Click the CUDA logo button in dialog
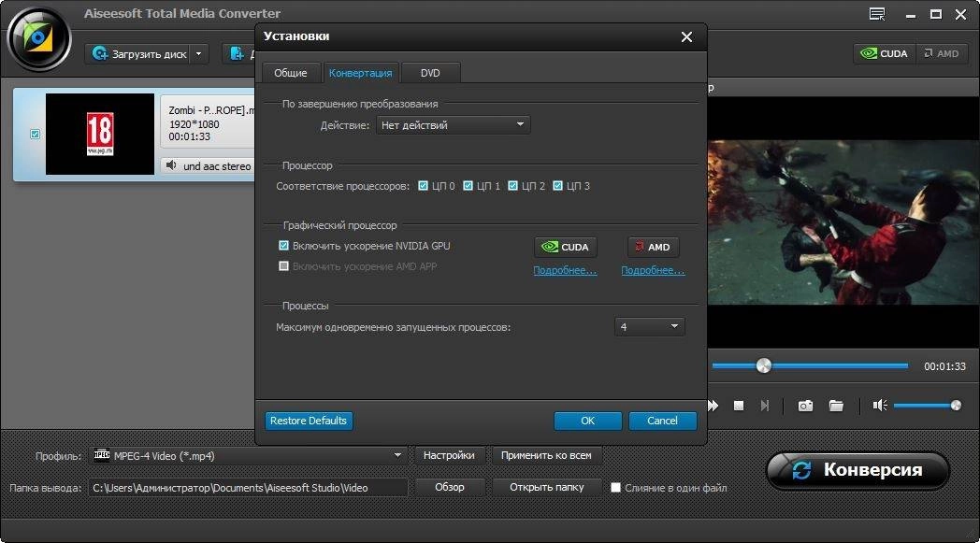 pyautogui.click(x=566, y=247)
